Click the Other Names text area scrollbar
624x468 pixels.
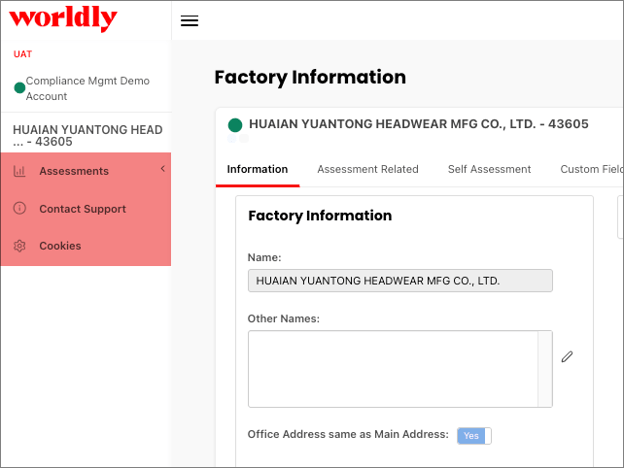545,369
